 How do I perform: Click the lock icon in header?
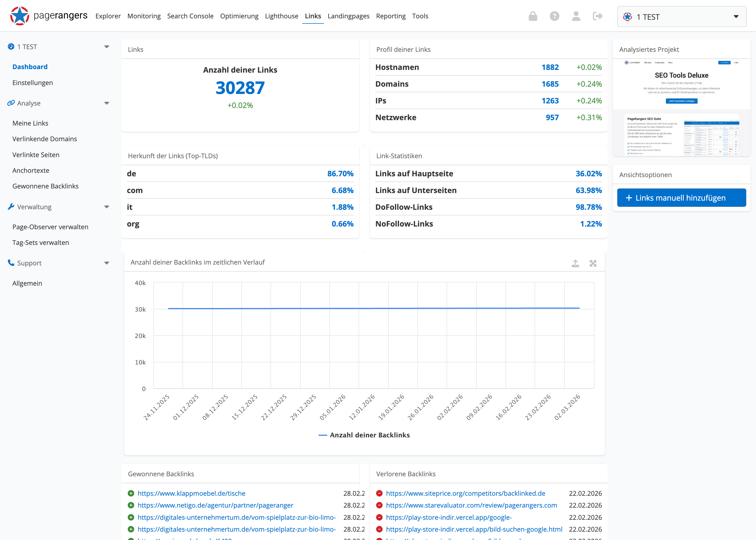point(533,16)
